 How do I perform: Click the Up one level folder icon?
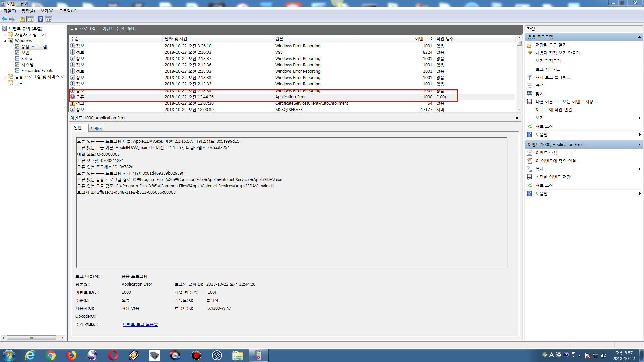[x=22, y=19]
